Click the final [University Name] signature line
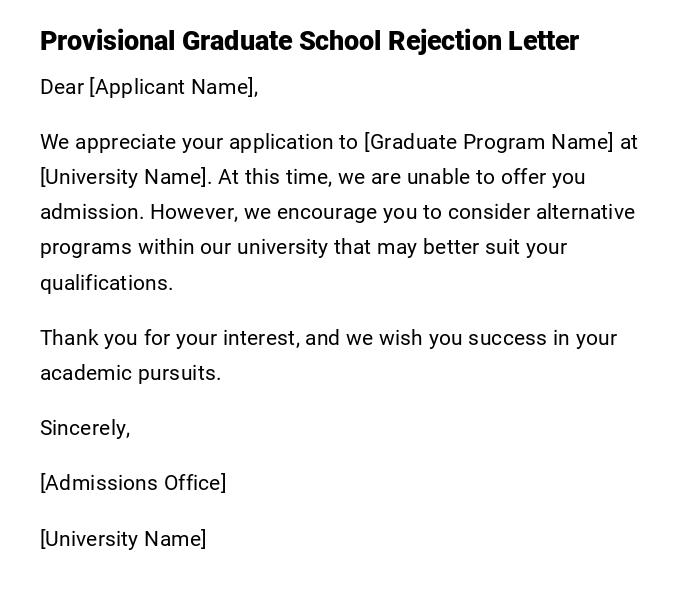700x601 pixels. coord(123,539)
